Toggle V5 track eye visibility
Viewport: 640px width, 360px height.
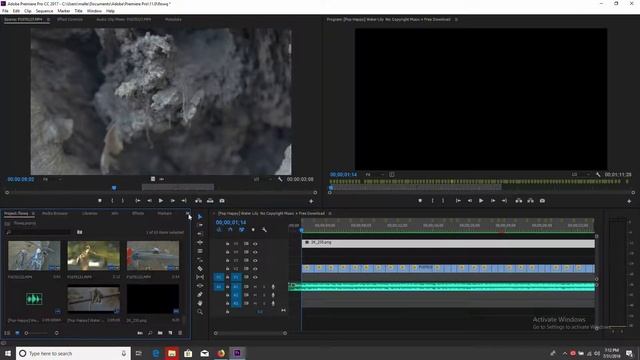coord(255,244)
